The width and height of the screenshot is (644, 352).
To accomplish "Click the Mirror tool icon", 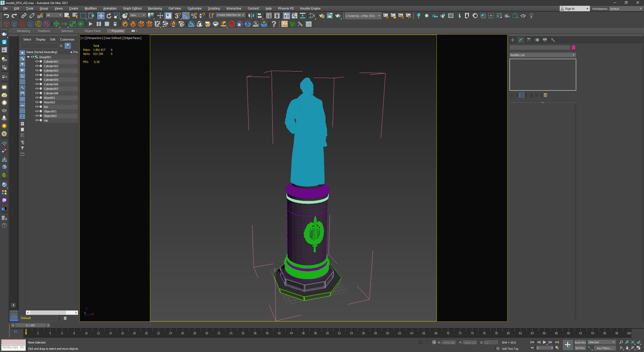I will point(251,16).
